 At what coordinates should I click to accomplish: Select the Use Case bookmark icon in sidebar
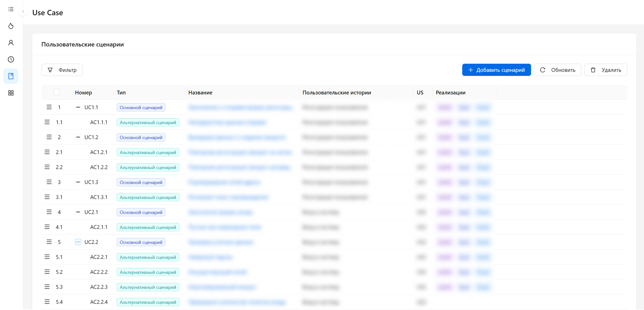coord(11,76)
